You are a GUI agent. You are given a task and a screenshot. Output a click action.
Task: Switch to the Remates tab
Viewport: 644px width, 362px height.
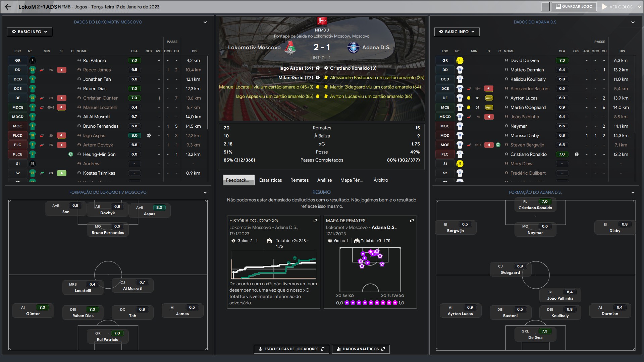point(300,180)
